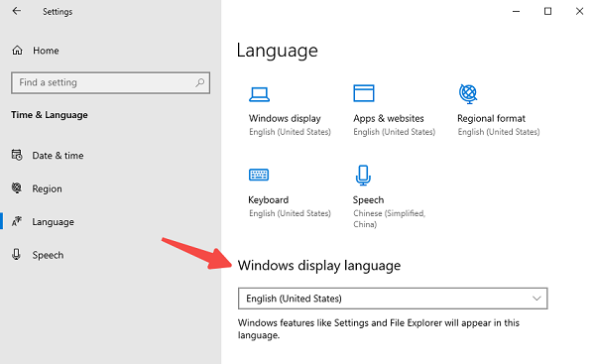Select Language in the sidebar
Viewport: 595px width, 364px height.
[x=53, y=221]
